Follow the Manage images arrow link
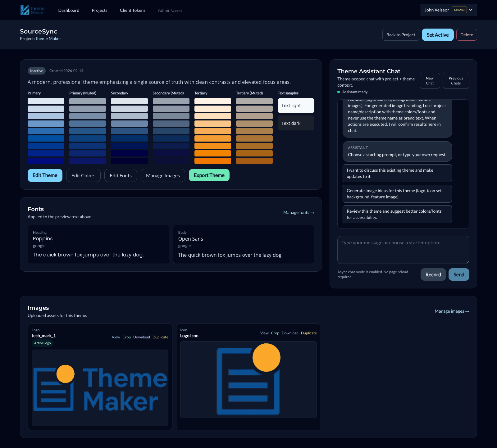The image size is (497, 448). tap(452, 311)
